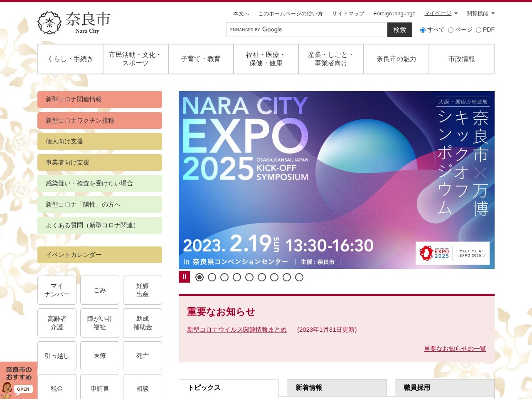This screenshot has width=532, height=399.
Task: Open the 産業・しごと・事業者向け menu
Action: point(331,59)
